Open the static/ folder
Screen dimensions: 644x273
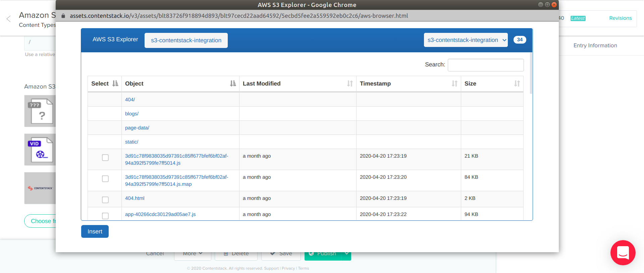click(131, 142)
